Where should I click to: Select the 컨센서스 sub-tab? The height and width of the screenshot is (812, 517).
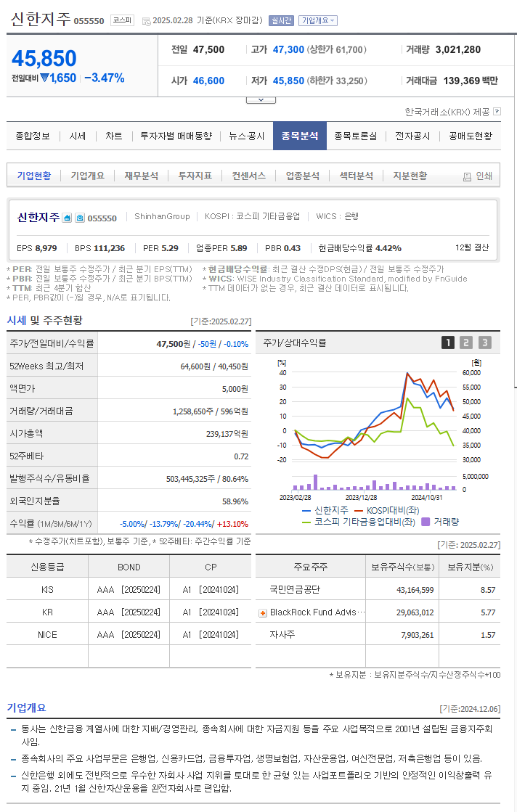click(249, 176)
